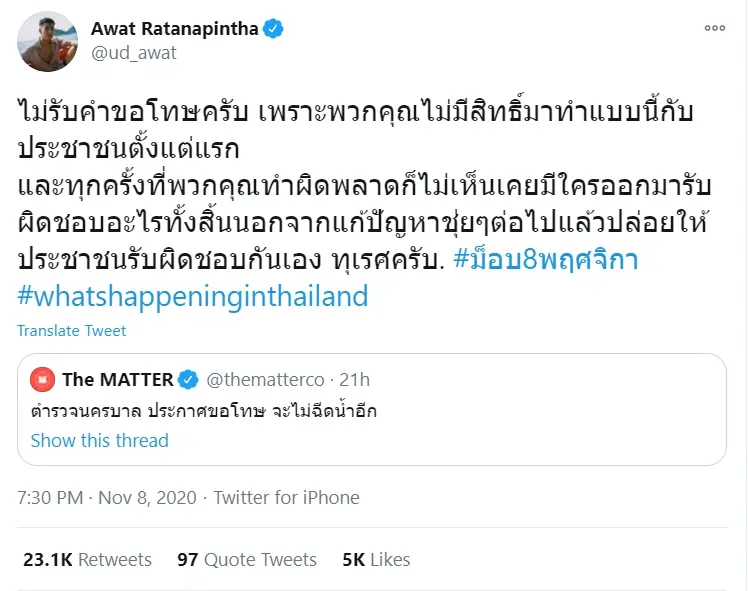The image size is (748, 591).
Task: Click The MATTER red logo icon
Action: (x=42, y=380)
